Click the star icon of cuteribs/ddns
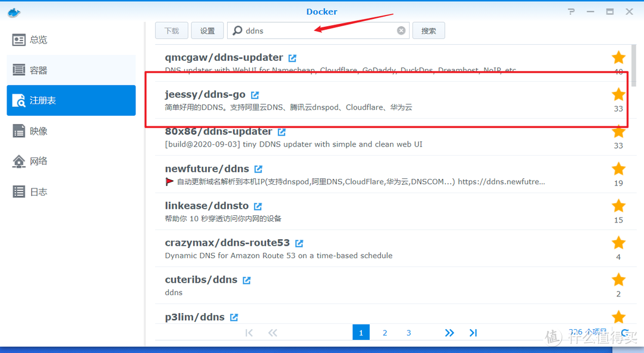Image resolution: width=644 pixels, height=353 pixels. pos(618,280)
